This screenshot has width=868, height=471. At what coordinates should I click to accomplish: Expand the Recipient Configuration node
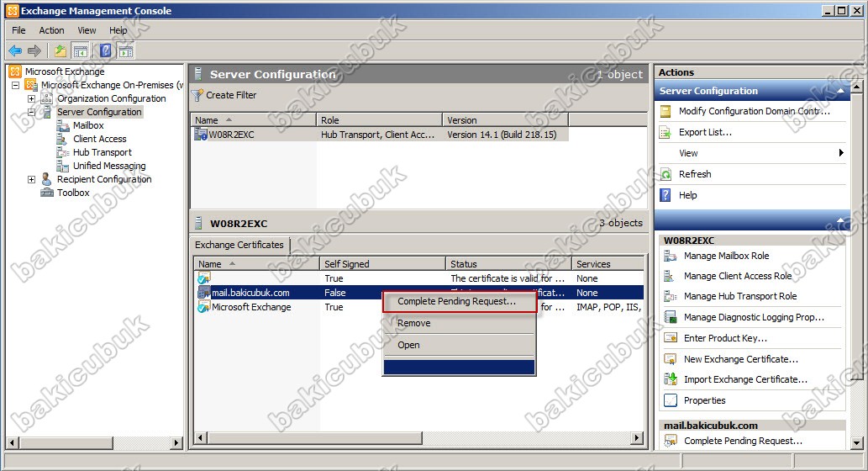(32, 179)
